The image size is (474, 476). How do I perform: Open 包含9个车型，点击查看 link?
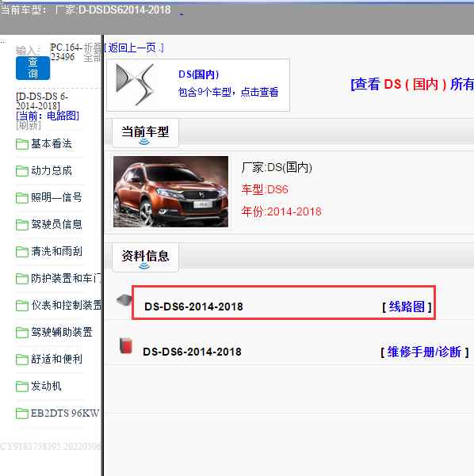pyautogui.click(x=228, y=92)
